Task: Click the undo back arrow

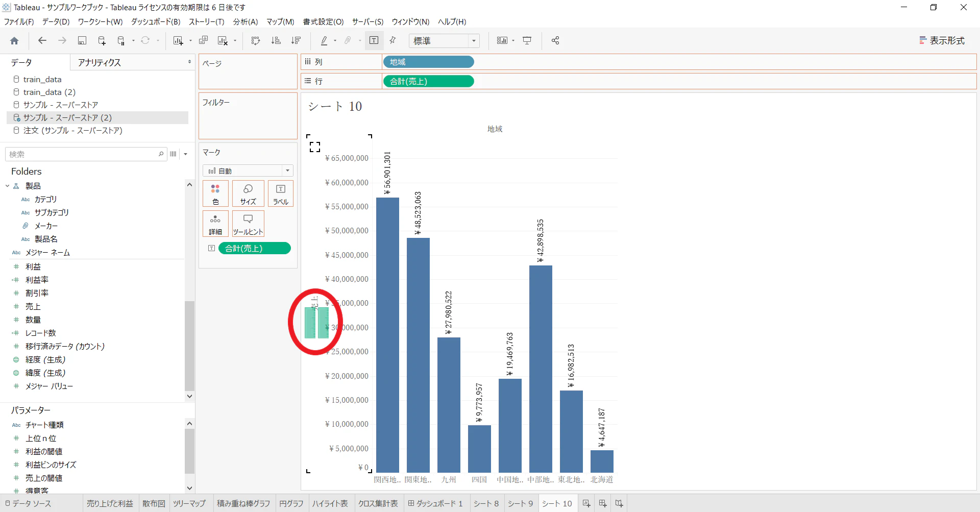Action: (x=42, y=40)
